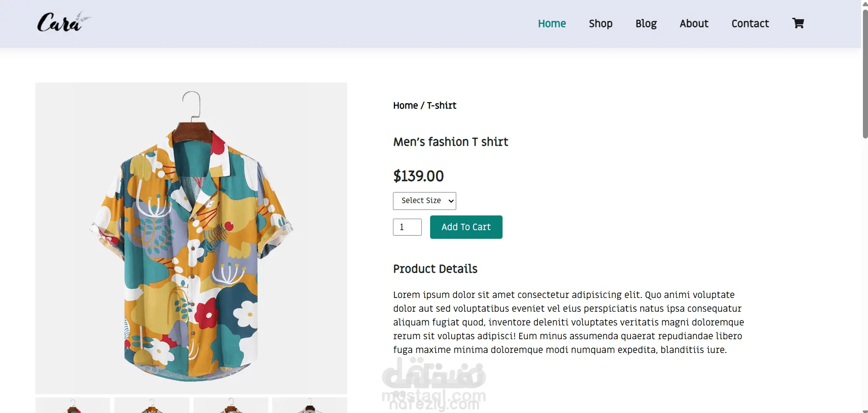Click the quantity input field

(407, 227)
